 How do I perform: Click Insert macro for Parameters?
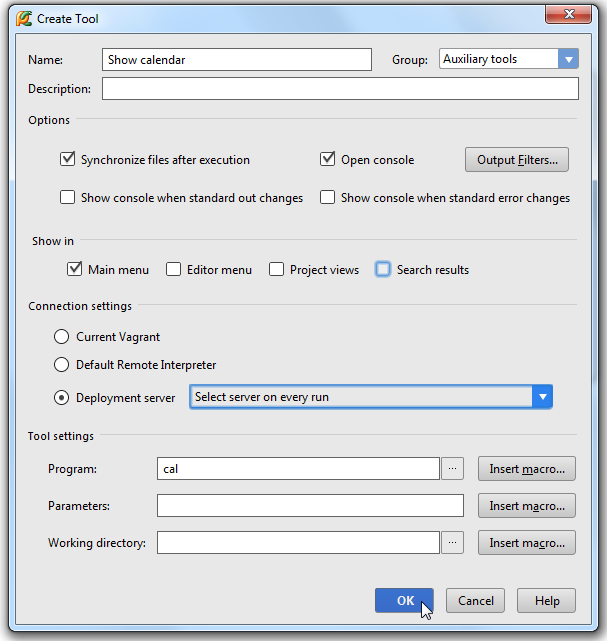click(x=527, y=506)
